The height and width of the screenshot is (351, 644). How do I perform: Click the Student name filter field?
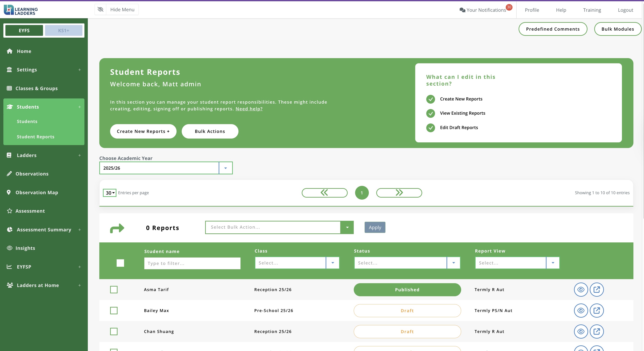[x=192, y=263]
